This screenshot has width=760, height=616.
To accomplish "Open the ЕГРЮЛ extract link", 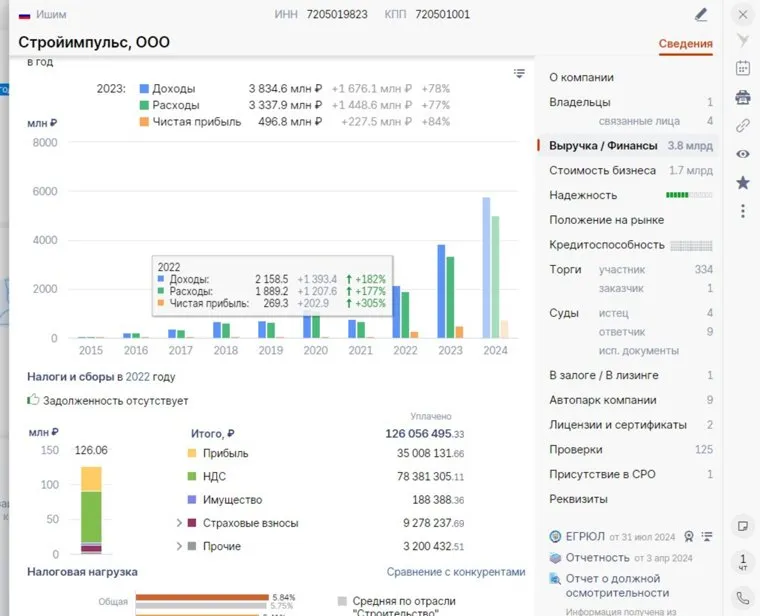I will tap(585, 536).
